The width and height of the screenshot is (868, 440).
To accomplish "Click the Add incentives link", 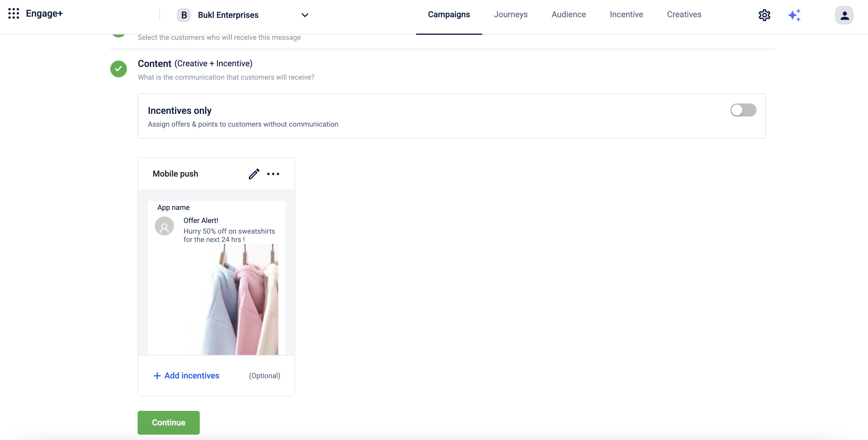I will [186, 375].
